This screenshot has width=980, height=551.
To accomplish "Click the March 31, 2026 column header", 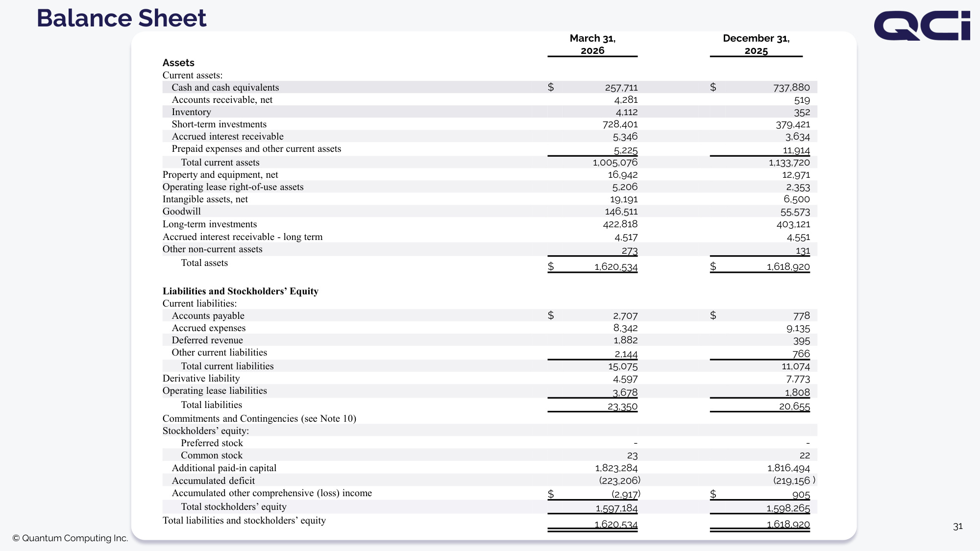I will [x=592, y=44].
